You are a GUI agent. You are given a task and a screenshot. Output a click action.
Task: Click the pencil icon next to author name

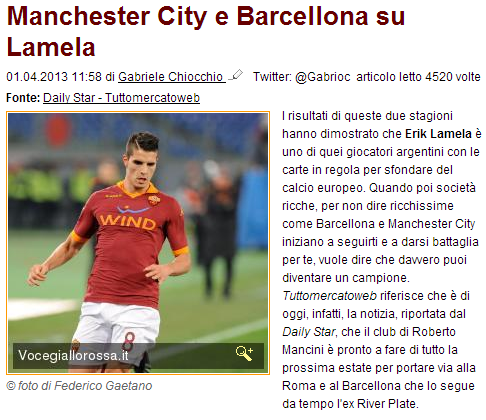[x=236, y=75]
